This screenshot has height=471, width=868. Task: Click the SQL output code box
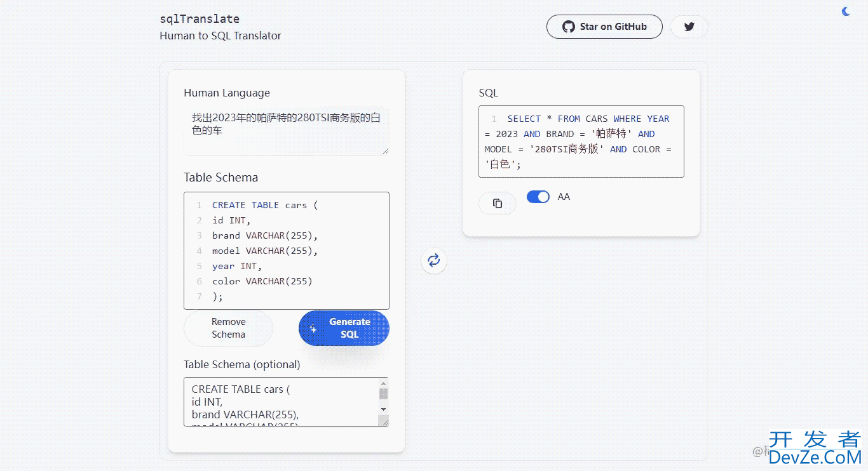pos(581,142)
